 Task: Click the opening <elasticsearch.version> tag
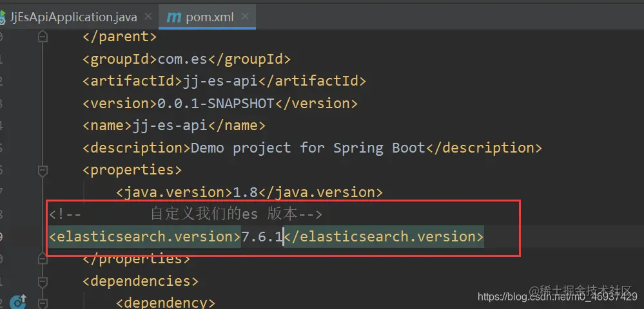(x=144, y=236)
